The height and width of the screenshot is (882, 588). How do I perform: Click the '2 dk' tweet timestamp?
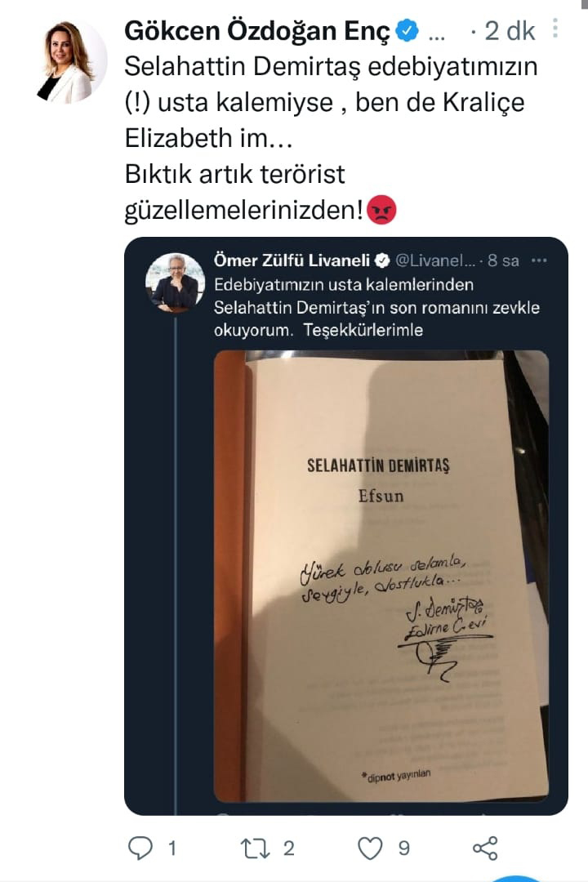510,31
